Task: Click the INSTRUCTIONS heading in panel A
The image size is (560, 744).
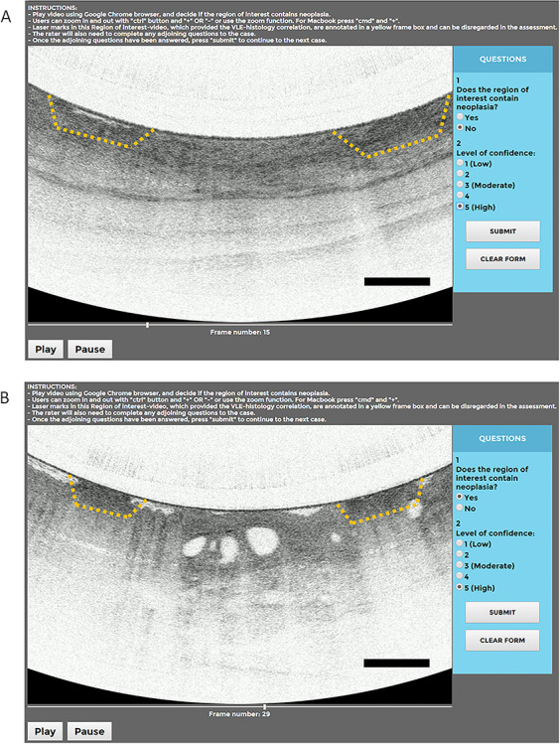Action: [52, 8]
